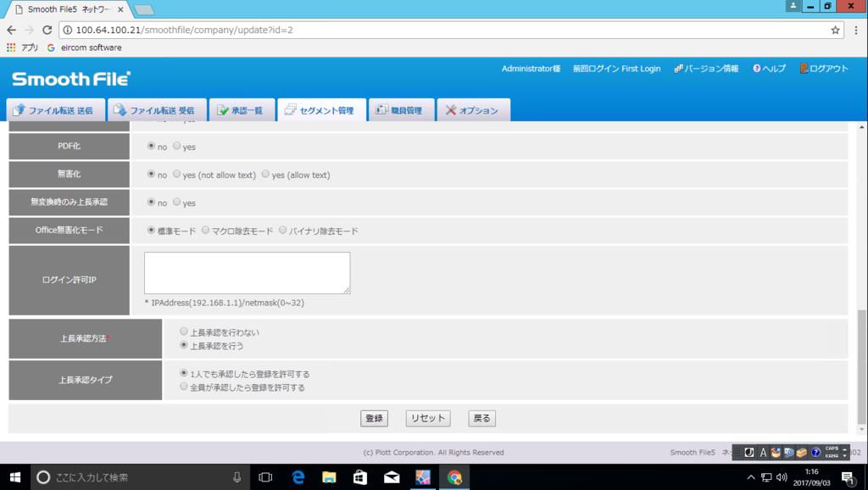The image size is (868, 490).
Task: Open the ファイル転送 受信 tab
Action: point(157,110)
